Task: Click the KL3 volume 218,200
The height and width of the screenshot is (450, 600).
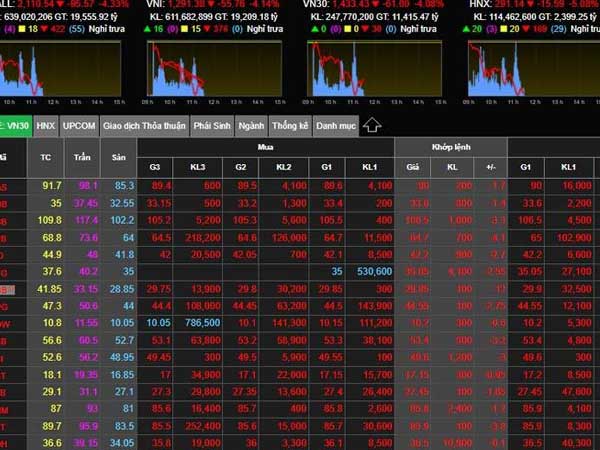Action: [202, 238]
